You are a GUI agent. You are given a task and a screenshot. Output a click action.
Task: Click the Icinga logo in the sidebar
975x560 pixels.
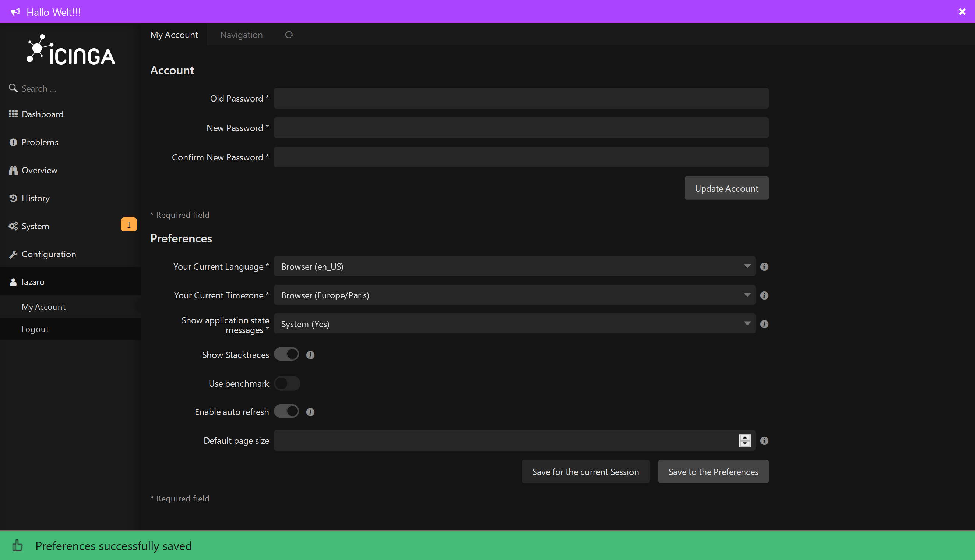tap(71, 50)
